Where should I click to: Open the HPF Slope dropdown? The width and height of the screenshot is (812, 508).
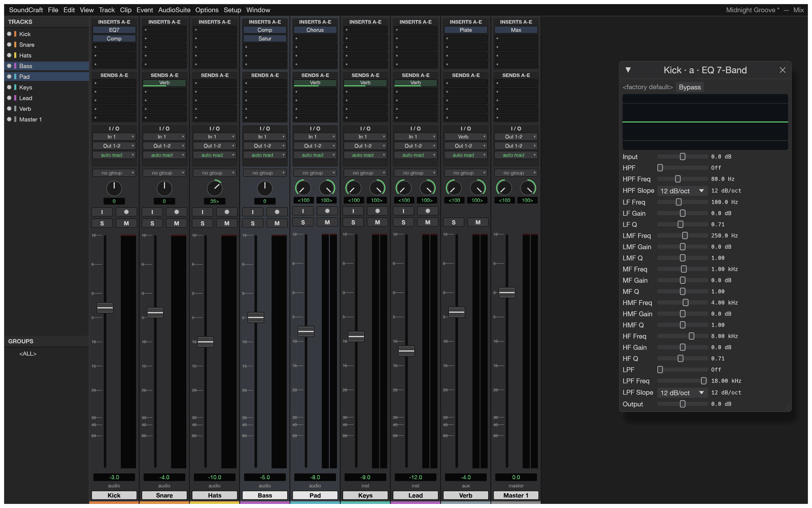pos(682,191)
